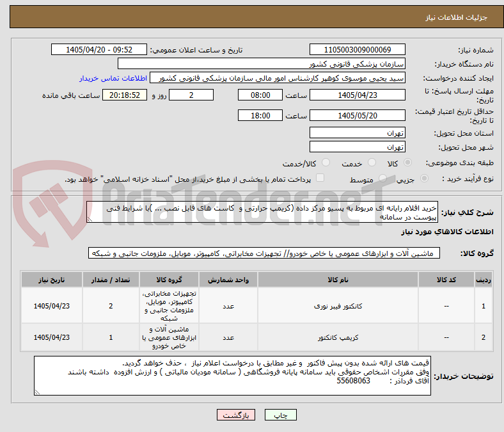Screen dimensions: 504x432
Task: Click the عدد unit cell in row 1
Action: coord(228,306)
